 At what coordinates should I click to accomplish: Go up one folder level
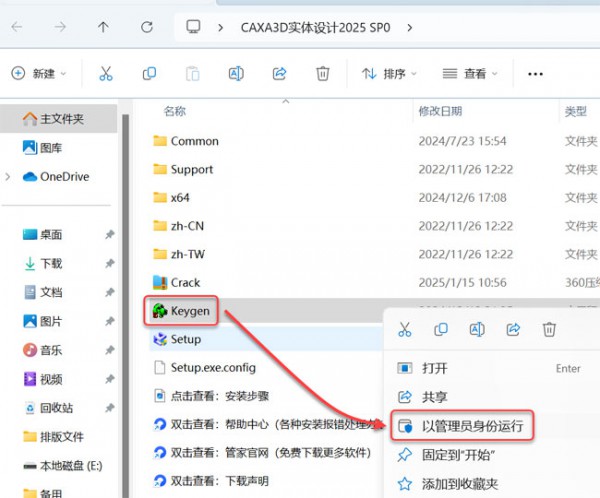(x=103, y=27)
